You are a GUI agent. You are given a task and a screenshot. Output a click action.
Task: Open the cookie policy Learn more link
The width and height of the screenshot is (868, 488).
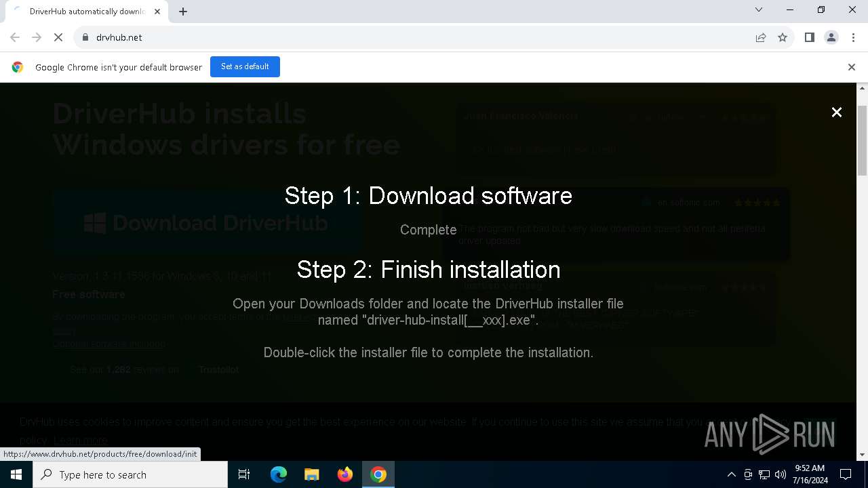81,440
